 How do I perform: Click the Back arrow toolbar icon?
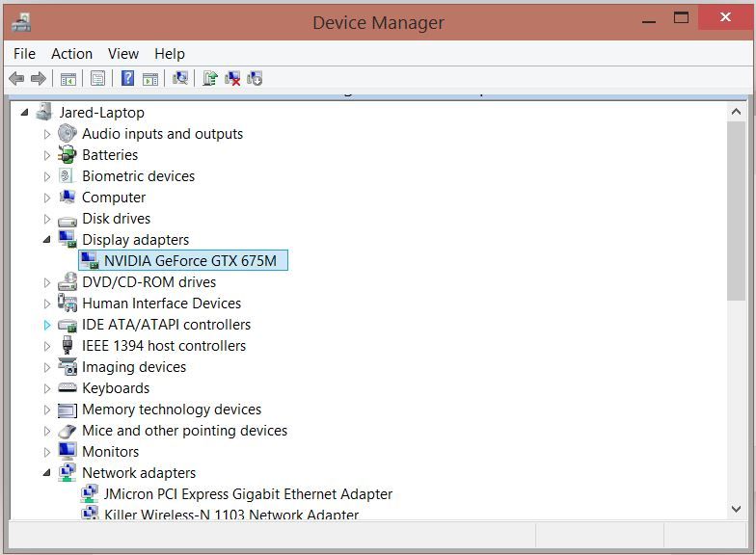16,78
